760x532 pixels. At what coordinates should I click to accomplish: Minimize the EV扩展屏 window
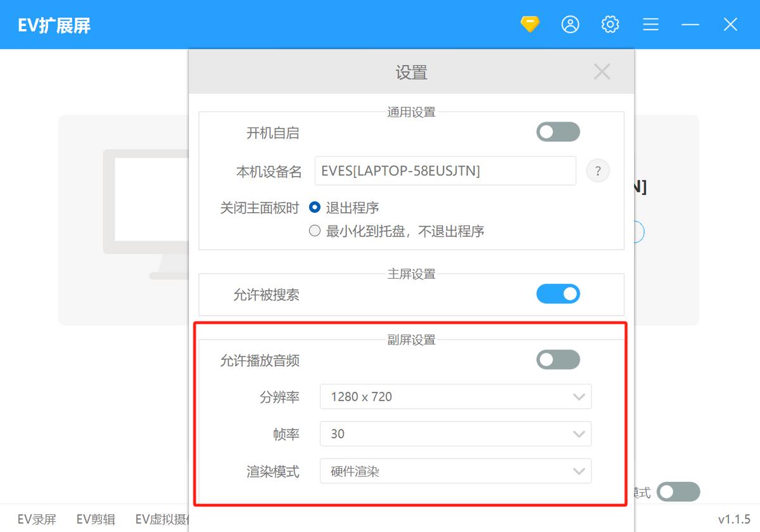pos(690,25)
